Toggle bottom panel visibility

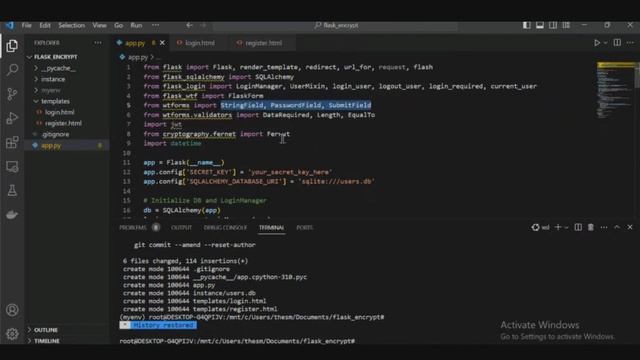click(x=540, y=25)
